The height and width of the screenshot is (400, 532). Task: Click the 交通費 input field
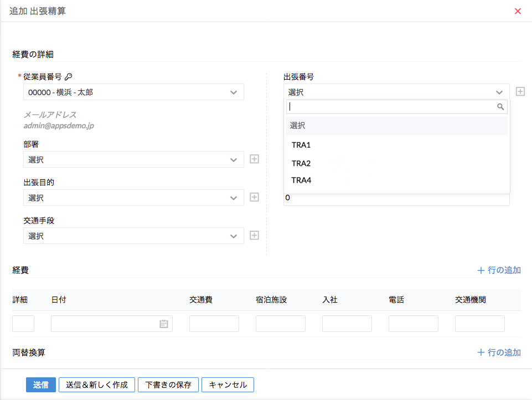[x=214, y=324]
